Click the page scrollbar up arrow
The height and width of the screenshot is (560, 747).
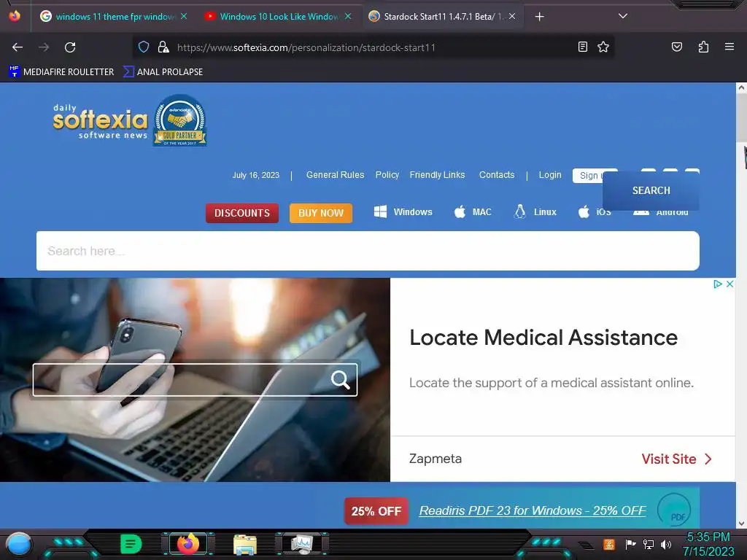coord(741,87)
